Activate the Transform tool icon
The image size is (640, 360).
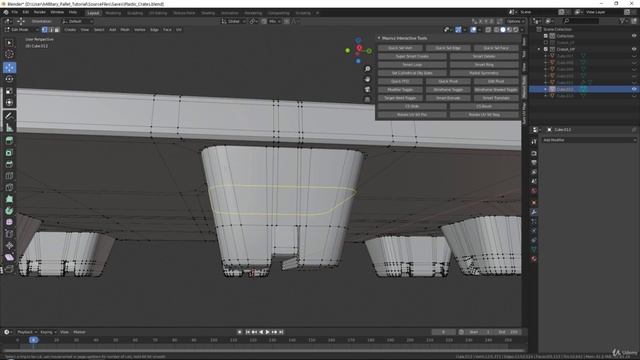(x=9, y=103)
